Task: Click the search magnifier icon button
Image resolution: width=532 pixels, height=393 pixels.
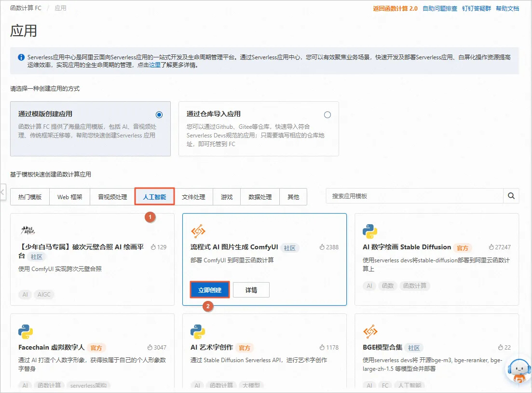Action: pos(511,196)
